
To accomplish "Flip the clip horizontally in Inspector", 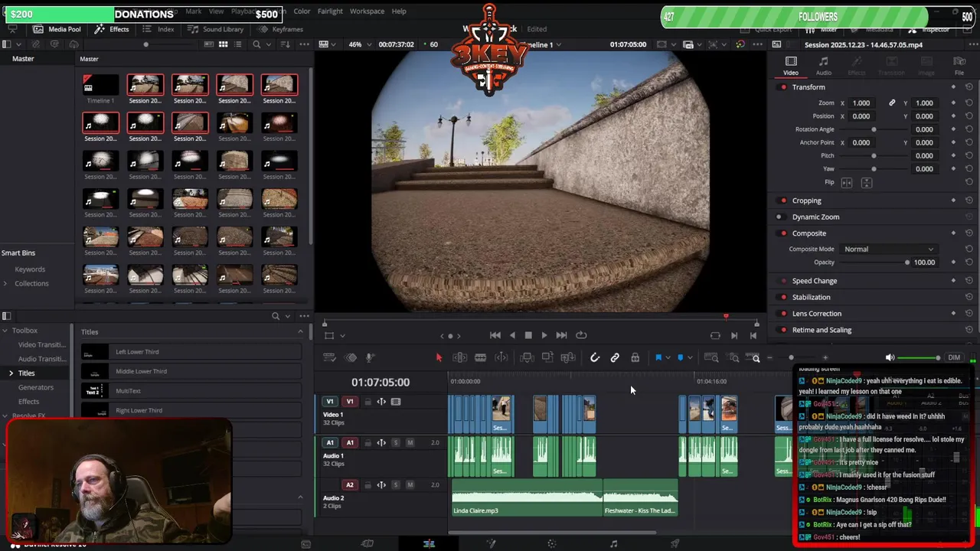I will (847, 182).
